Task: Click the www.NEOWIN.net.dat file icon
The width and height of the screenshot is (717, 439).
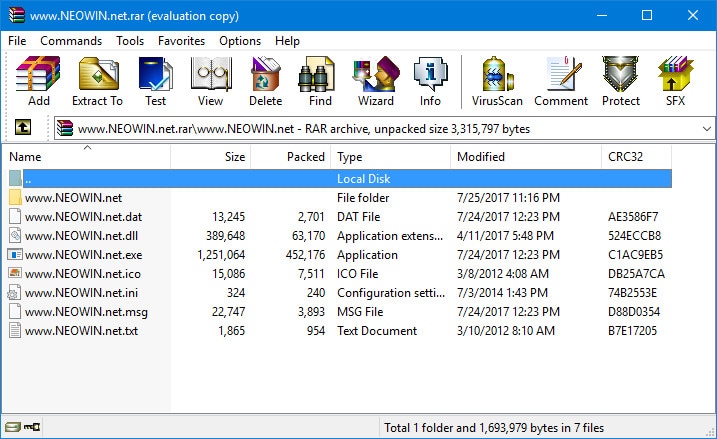Action: (15, 216)
